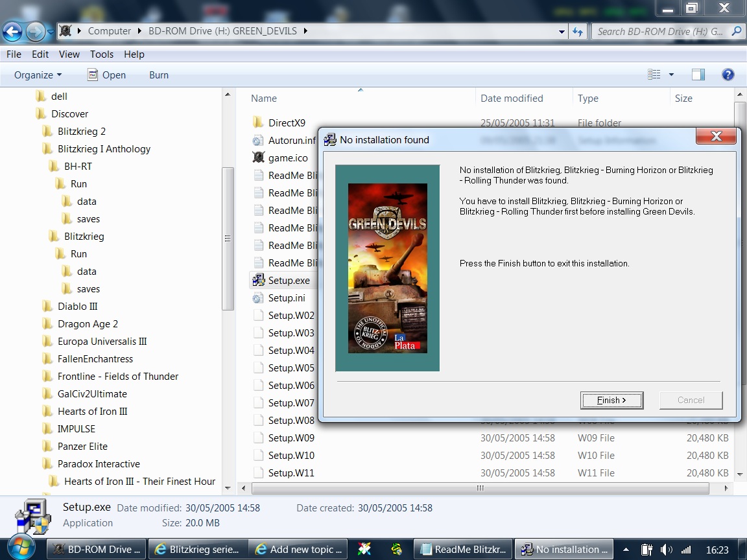Select the GalCiv2Ultimate folder
747x560 pixels.
[x=92, y=394]
